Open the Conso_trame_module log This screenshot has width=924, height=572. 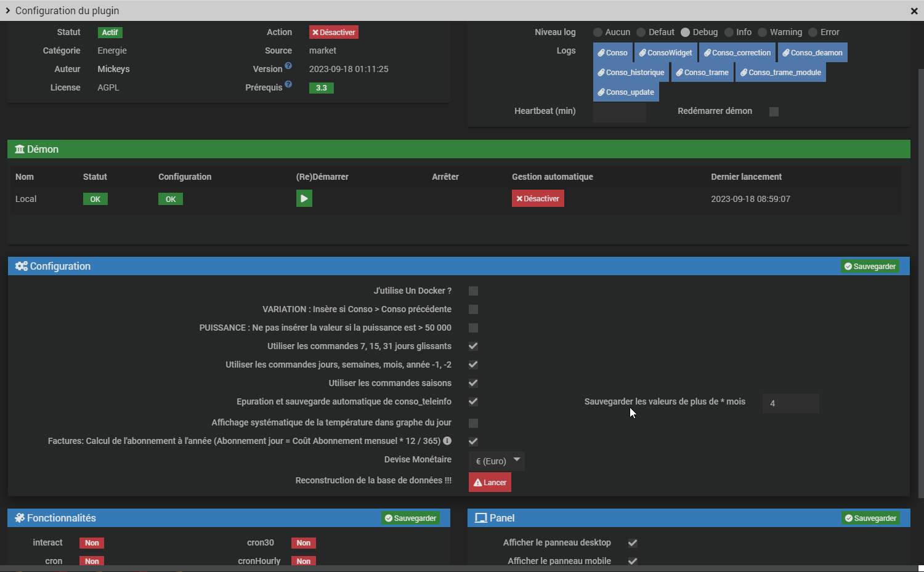[x=781, y=73]
